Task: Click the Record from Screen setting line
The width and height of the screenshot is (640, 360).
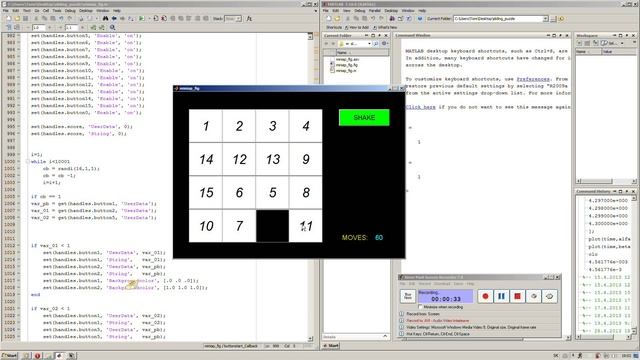Action: point(423,314)
